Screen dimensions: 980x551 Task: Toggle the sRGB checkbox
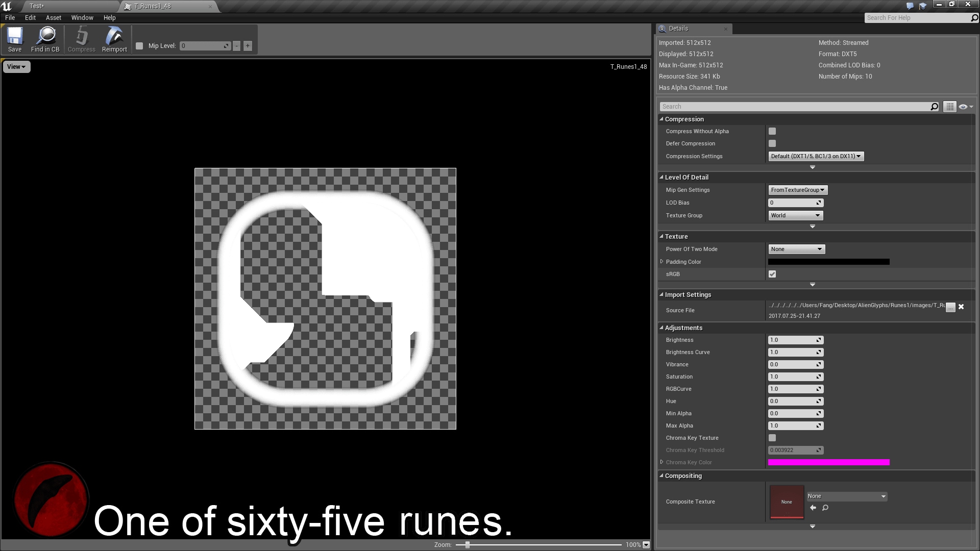(x=772, y=274)
